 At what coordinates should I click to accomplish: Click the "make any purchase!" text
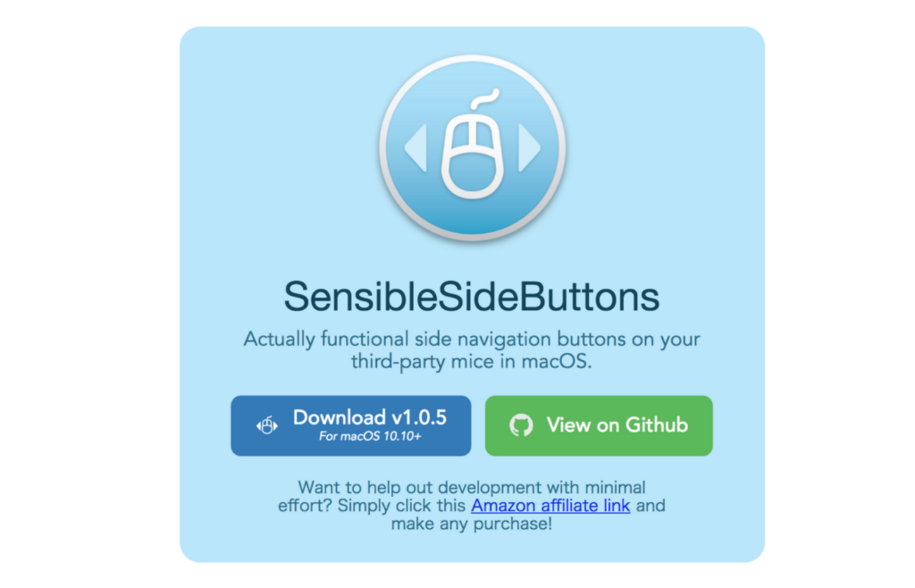pos(471,524)
